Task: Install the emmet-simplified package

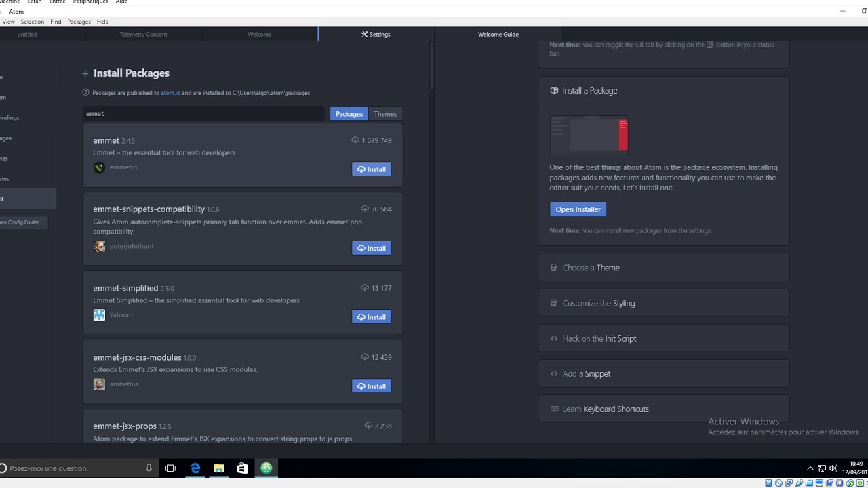Action: (x=372, y=317)
